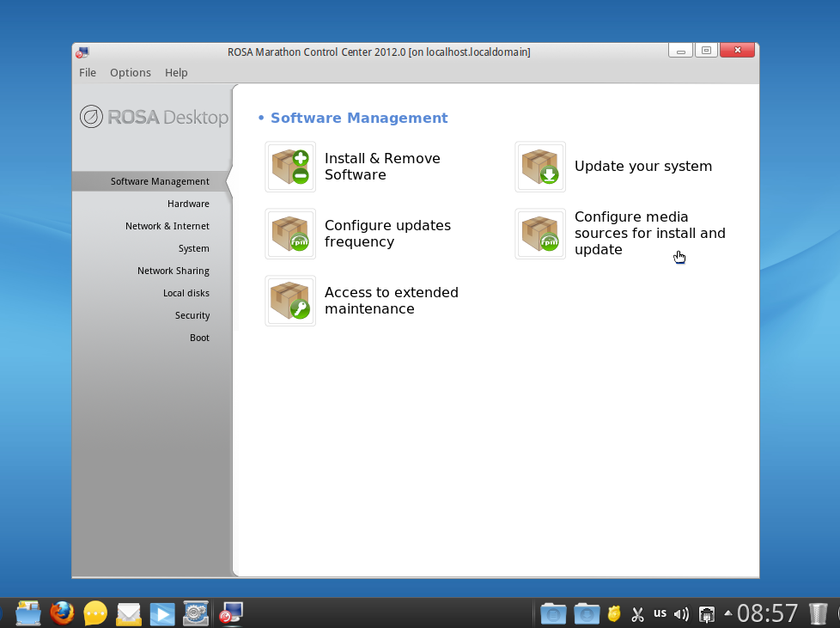The width and height of the screenshot is (840, 628).
Task: Click Access to extended maintenance text
Action: (x=391, y=301)
